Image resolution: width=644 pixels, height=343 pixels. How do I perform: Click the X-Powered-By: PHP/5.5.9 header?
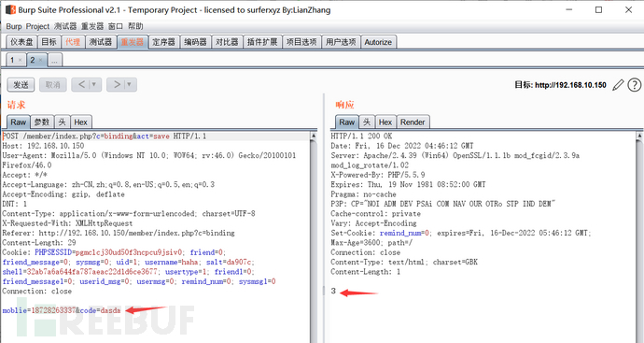[378, 175]
